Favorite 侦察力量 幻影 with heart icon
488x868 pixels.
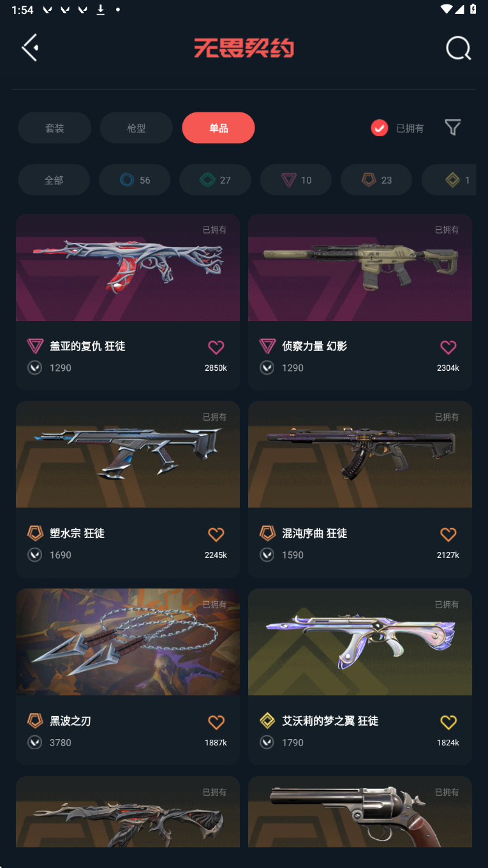(448, 347)
